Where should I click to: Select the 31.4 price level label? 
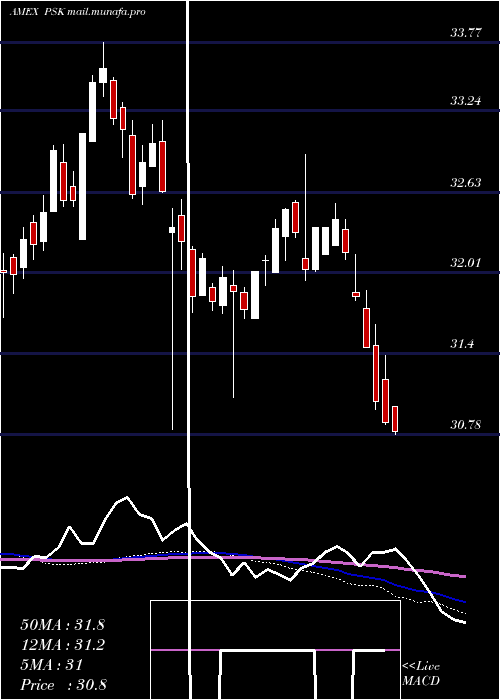pos(462,344)
